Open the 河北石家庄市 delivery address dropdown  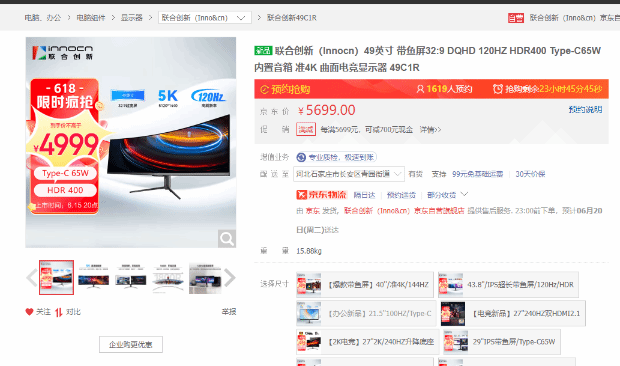tap(349, 174)
